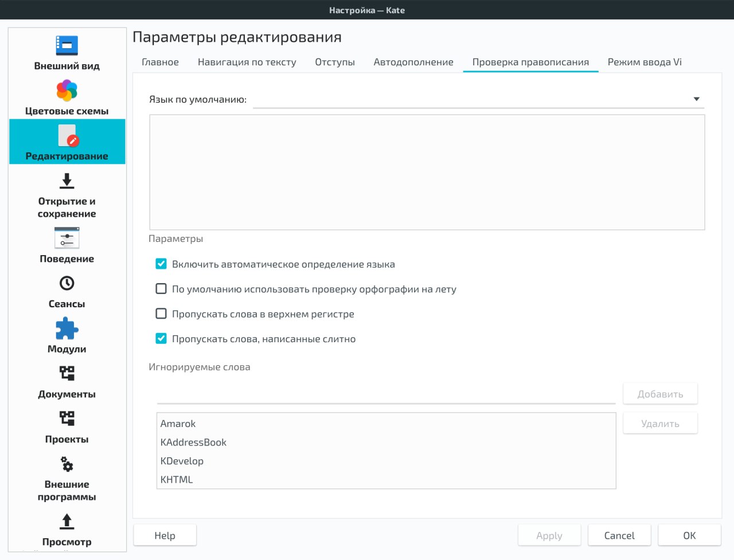This screenshot has width=734, height=560.
Task: Switch to the Отступы tab
Action: 335,62
